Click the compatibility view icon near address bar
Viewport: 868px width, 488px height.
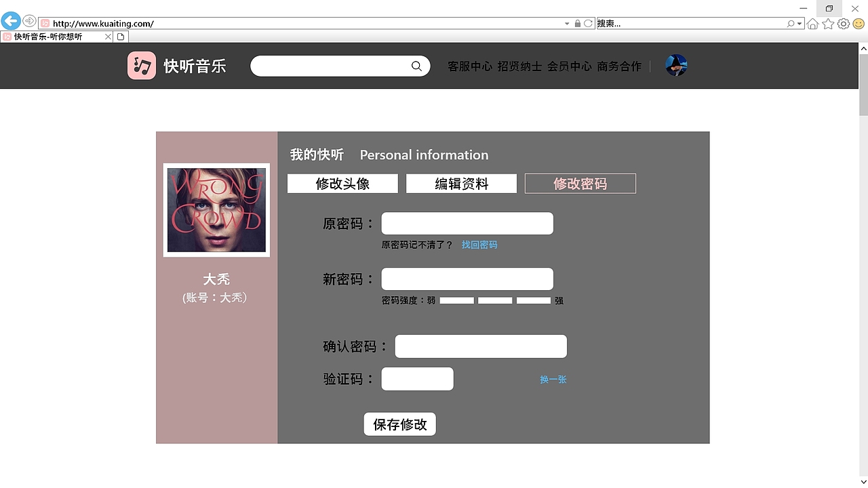pyautogui.click(x=587, y=23)
